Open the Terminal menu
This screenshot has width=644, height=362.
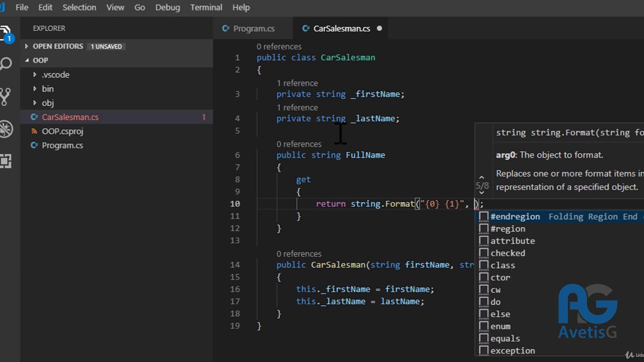[x=206, y=8]
